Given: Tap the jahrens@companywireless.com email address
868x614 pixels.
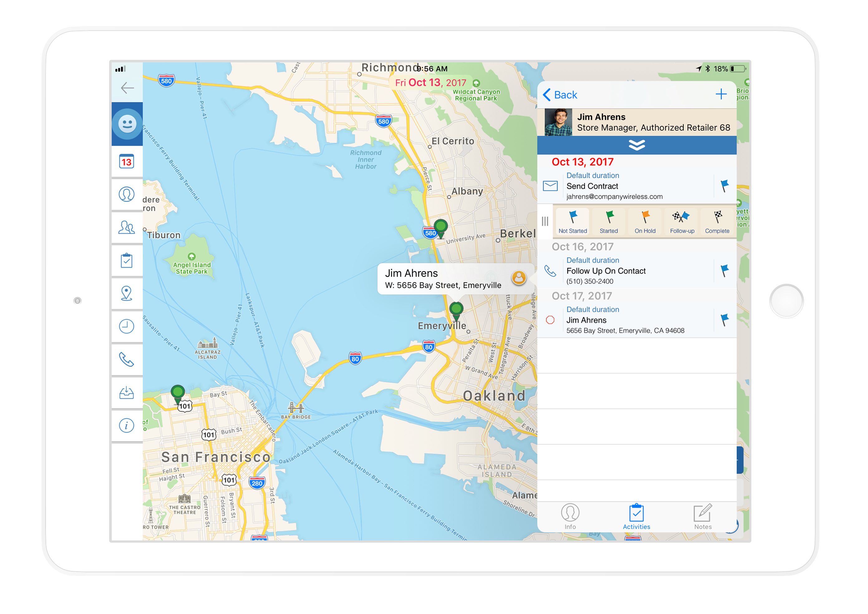Looking at the screenshot, I should point(614,197).
